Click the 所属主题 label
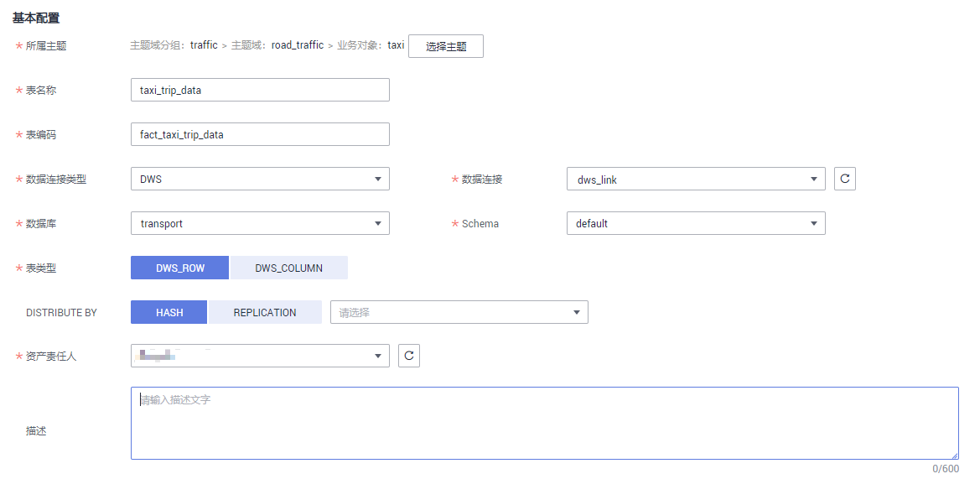980x479 pixels. click(45, 45)
